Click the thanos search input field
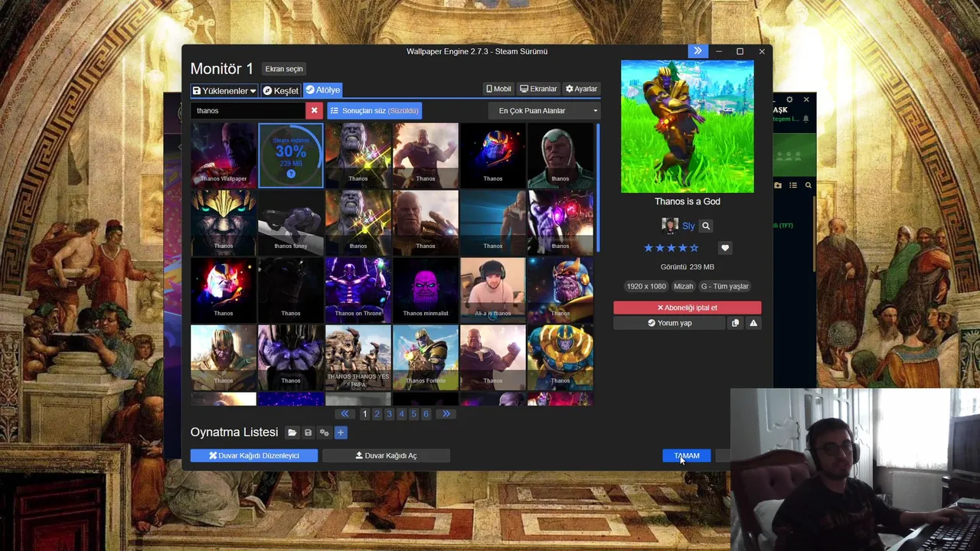This screenshot has height=551, width=980. [x=248, y=110]
